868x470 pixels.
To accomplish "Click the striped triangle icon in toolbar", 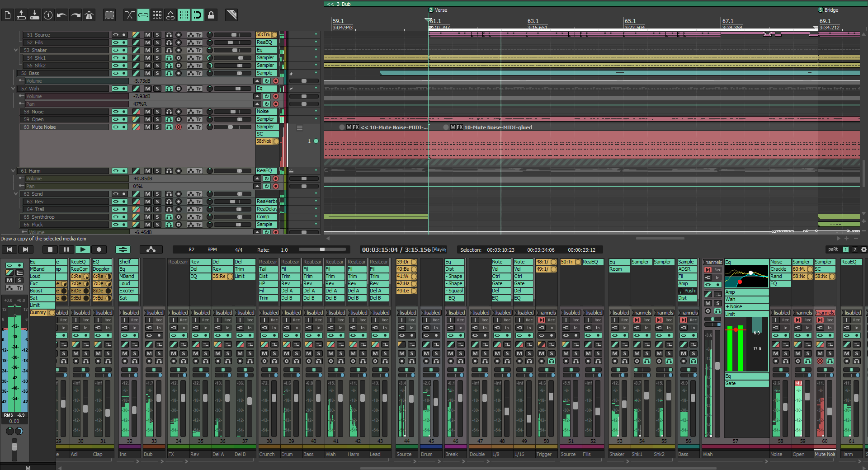I will 231,15.
